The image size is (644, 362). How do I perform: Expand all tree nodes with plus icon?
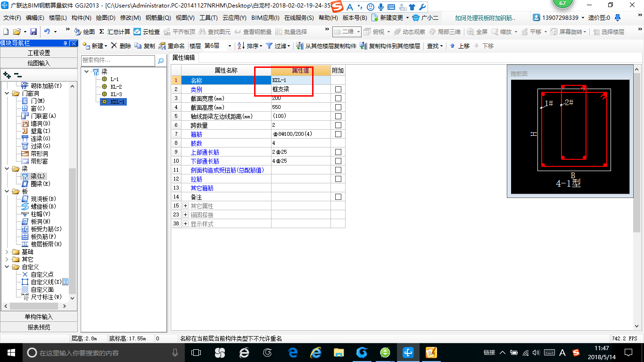(7, 74)
